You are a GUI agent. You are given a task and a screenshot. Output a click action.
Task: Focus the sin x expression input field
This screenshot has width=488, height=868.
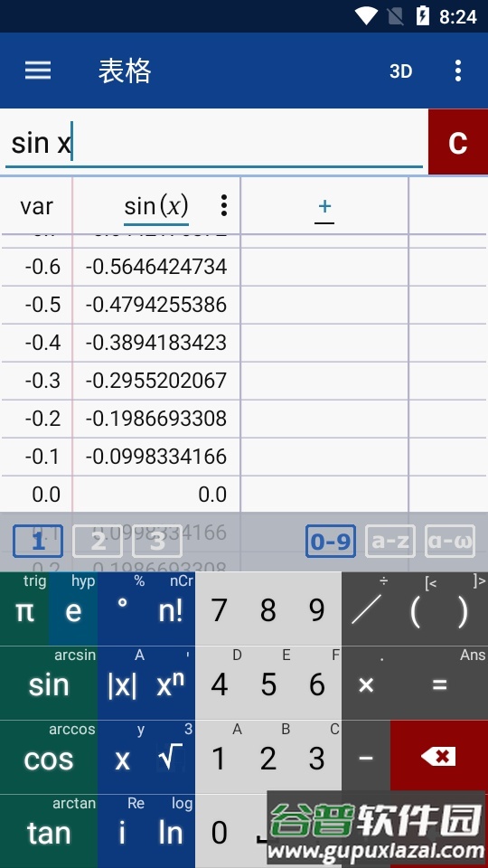tap(213, 143)
